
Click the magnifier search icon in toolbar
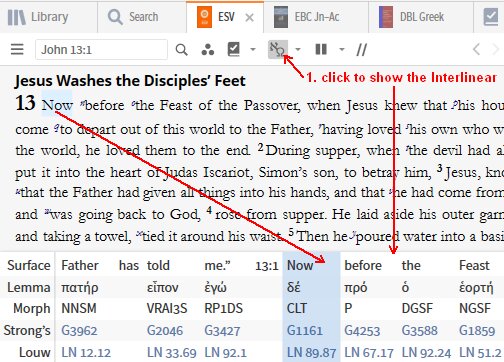coord(182,50)
